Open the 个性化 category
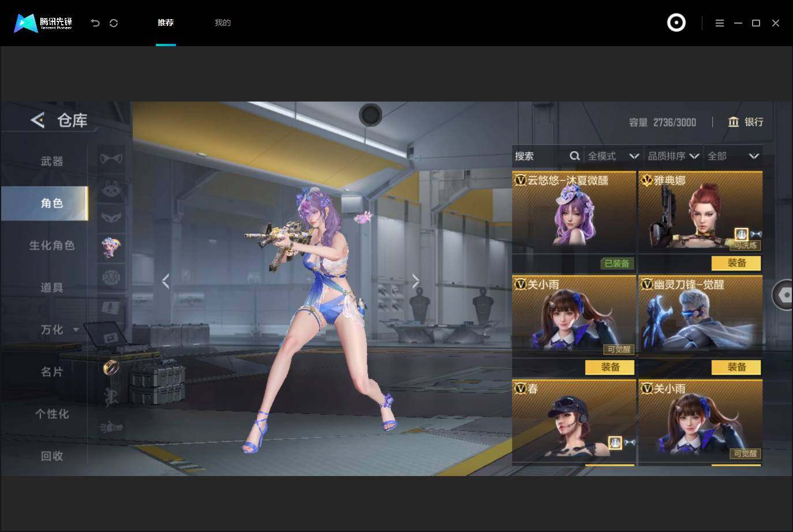This screenshot has width=793, height=532. tap(52, 414)
